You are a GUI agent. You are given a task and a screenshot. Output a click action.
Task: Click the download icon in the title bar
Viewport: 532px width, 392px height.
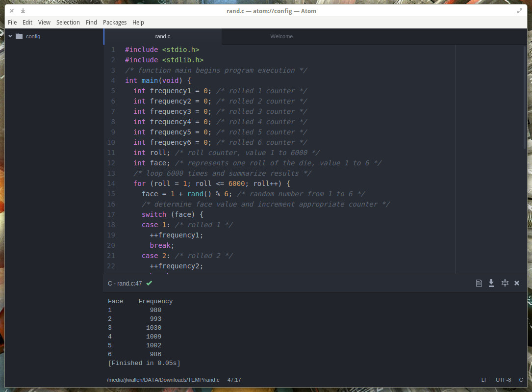pos(23,10)
